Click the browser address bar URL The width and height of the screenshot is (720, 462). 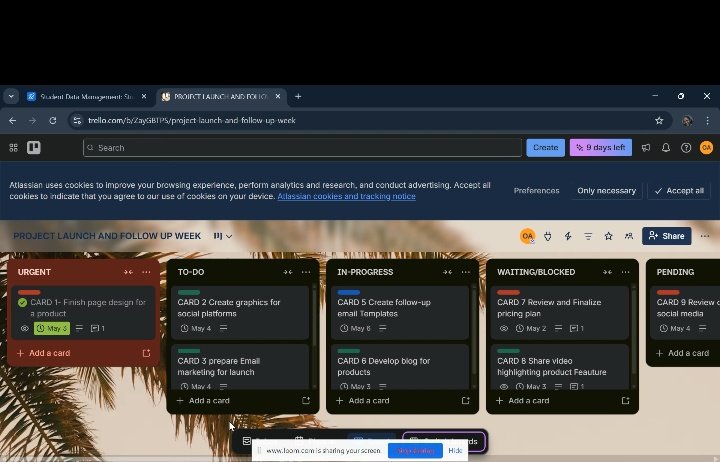point(191,120)
